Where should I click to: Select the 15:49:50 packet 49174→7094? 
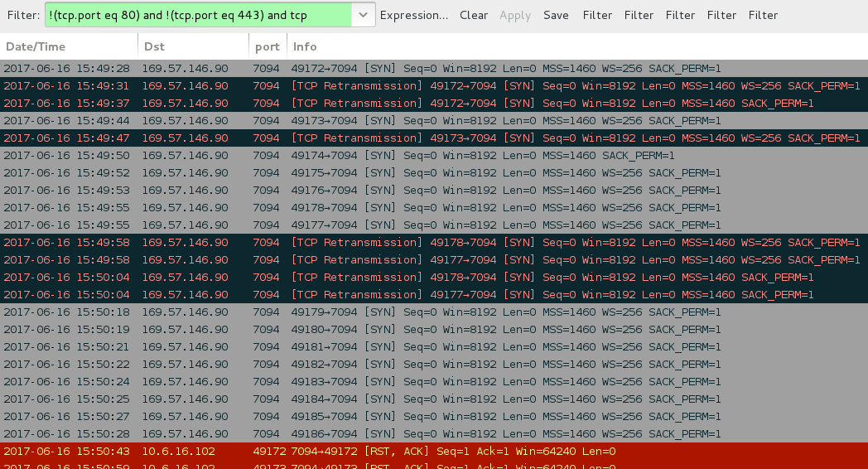(x=434, y=156)
